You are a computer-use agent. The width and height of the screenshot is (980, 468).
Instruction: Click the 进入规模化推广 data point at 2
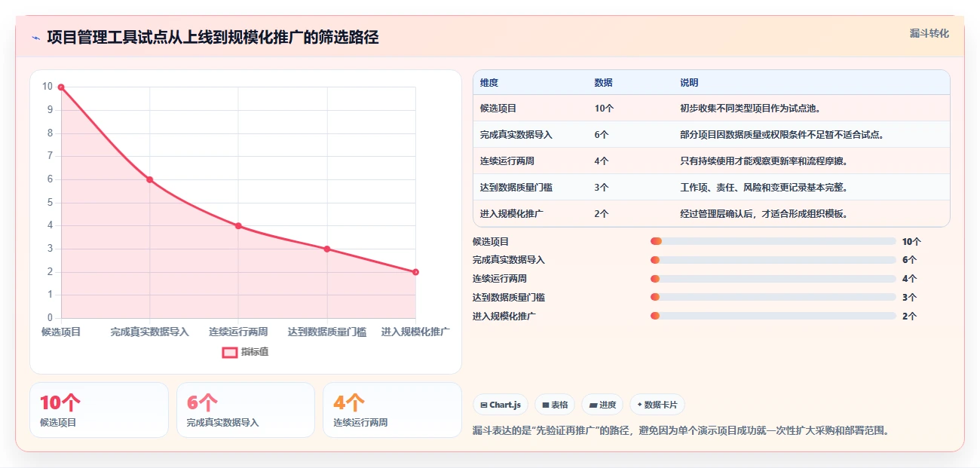pyautogui.click(x=415, y=272)
